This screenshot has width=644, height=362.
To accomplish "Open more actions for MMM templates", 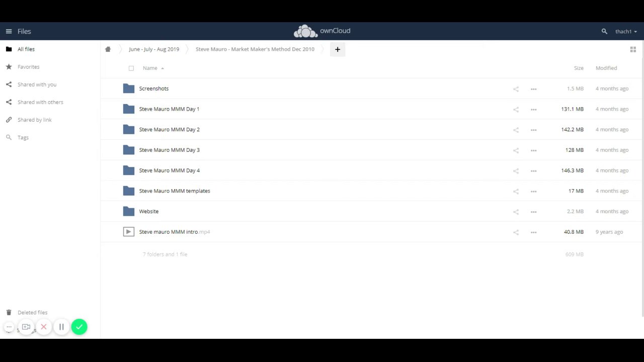I will click(533, 192).
